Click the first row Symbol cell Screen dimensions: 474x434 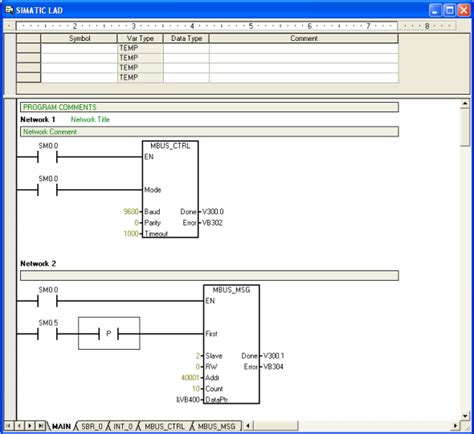tap(79, 48)
